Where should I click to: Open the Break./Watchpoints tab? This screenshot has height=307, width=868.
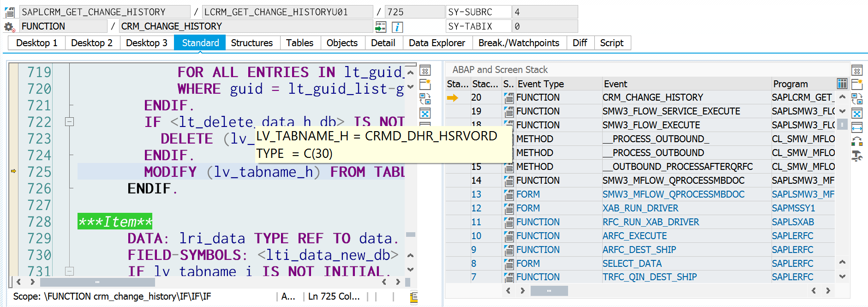click(519, 43)
